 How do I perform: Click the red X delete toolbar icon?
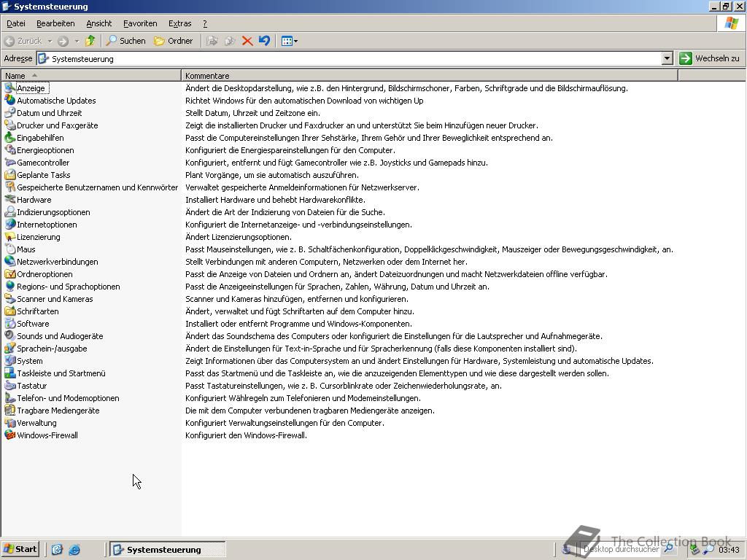pos(247,41)
